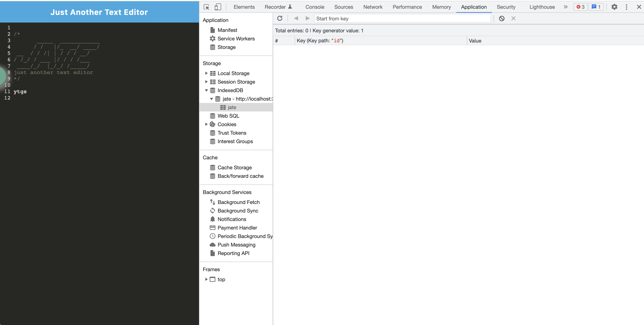Open Web SQL storage item
Image resolution: width=644 pixels, height=325 pixels.
coord(228,116)
